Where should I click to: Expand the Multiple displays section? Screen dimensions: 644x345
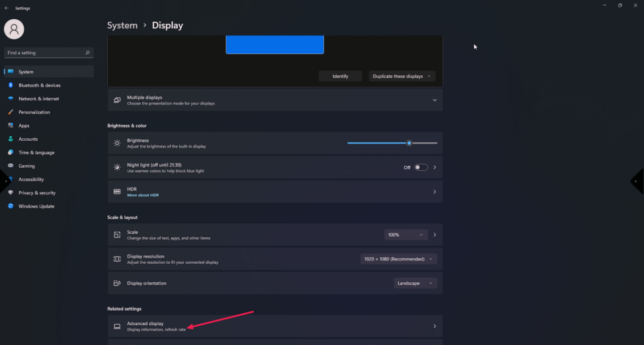pos(434,100)
